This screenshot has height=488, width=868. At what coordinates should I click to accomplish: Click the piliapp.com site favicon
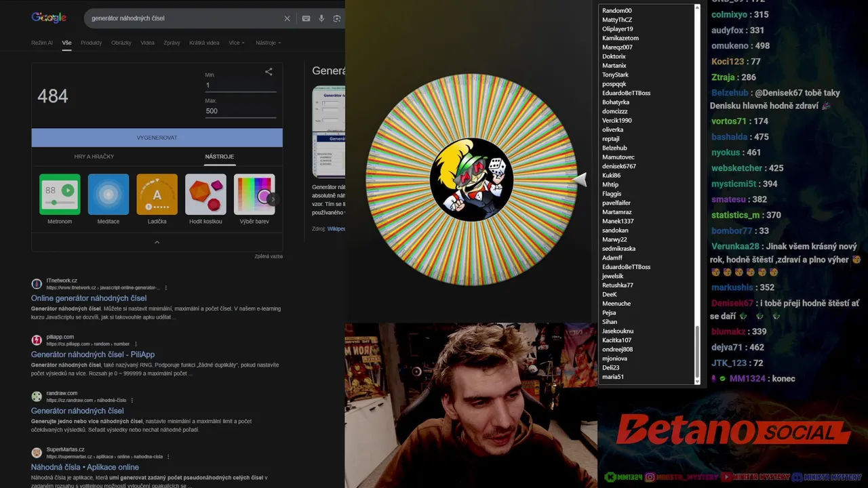click(x=37, y=340)
